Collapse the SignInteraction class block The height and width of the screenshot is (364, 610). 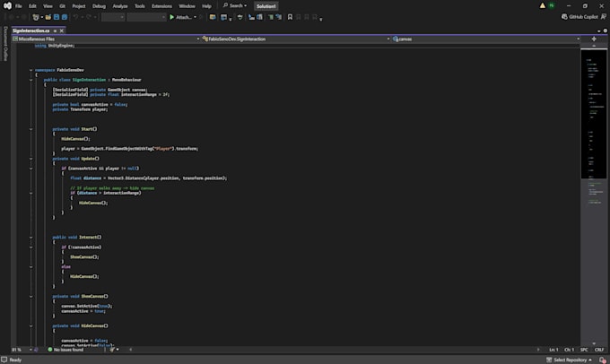[x=30, y=80]
